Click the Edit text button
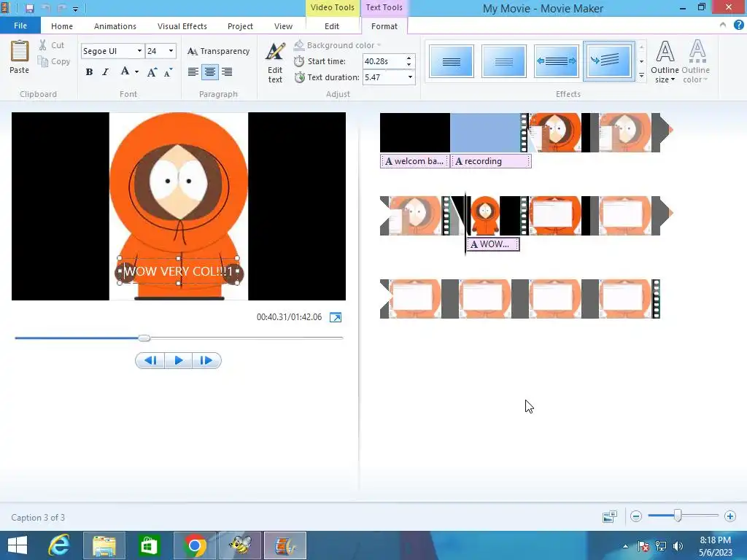 pyautogui.click(x=275, y=63)
